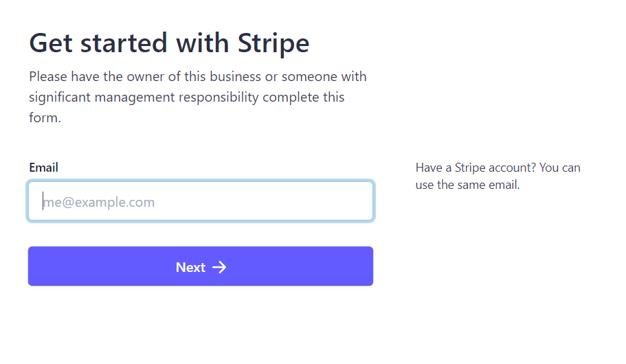Screen dimensions: 626x364
Task: Click the 'use the same email.' hint line
Action: click(x=467, y=185)
